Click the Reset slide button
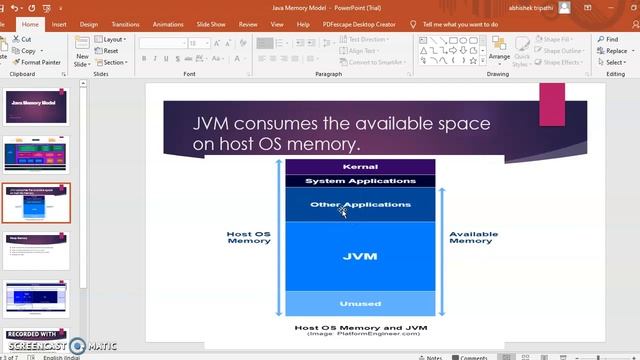The height and width of the screenshot is (360, 640). 106,51
